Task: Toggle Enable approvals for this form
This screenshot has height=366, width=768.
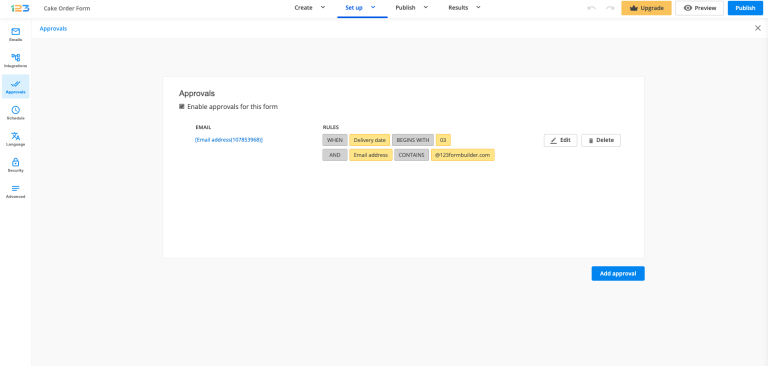Action: pyautogui.click(x=182, y=106)
